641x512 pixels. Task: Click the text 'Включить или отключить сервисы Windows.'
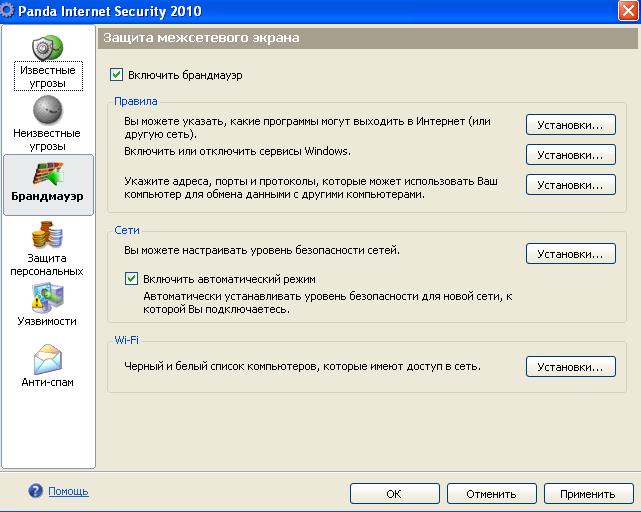(238, 151)
